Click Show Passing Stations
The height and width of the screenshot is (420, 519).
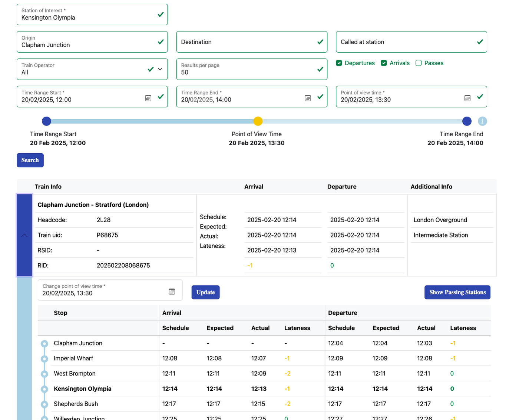(x=457, y=292)
